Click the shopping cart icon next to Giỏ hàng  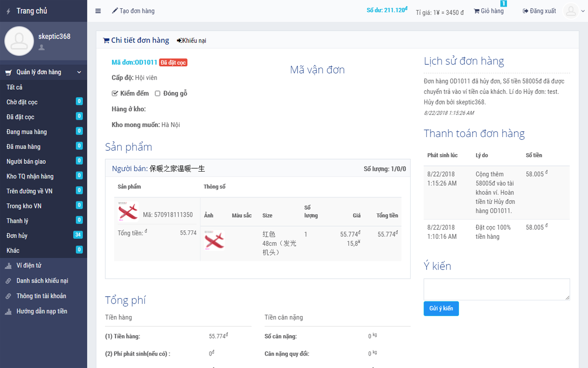coord(476,11)
